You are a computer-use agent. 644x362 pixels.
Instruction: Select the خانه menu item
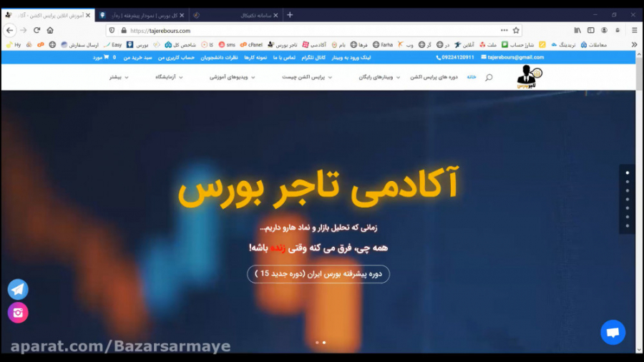pyautogui.click(x=472, y=77)
